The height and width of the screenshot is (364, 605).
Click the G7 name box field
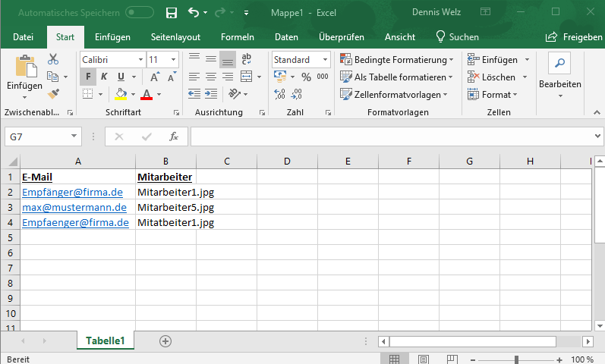point(38,136)
